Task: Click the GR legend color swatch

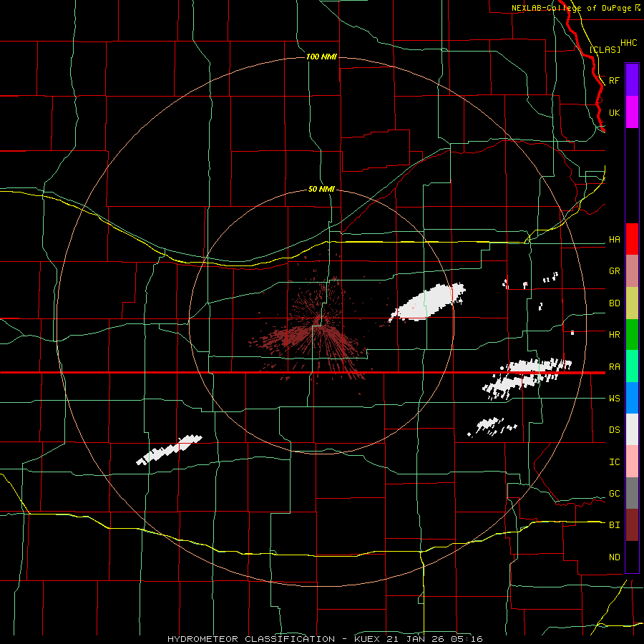Action: coord(632,271)
